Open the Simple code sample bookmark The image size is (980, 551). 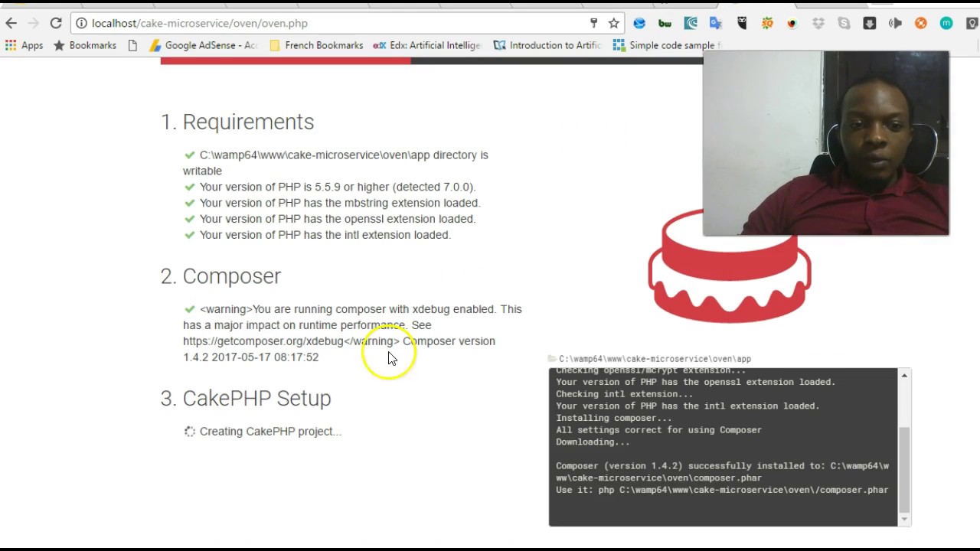(x=666, y=45)
